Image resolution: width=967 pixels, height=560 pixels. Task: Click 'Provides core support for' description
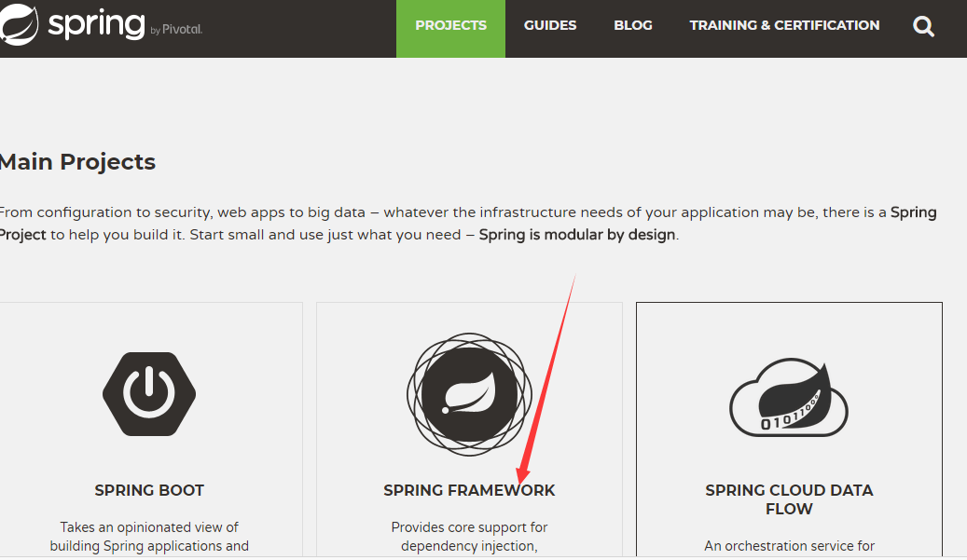pos(469,527)
